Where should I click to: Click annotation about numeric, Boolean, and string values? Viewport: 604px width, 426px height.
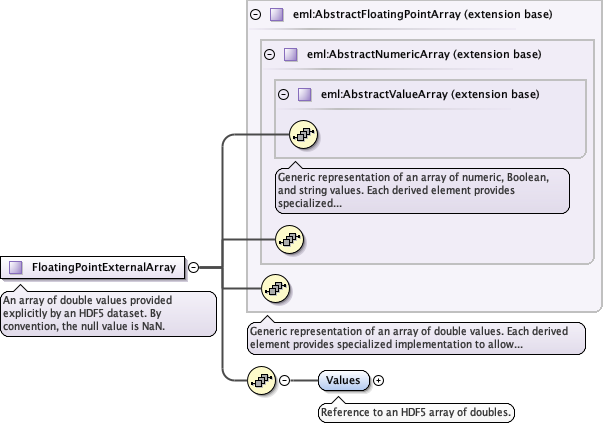pyautogui.click(x=420, y=189)
